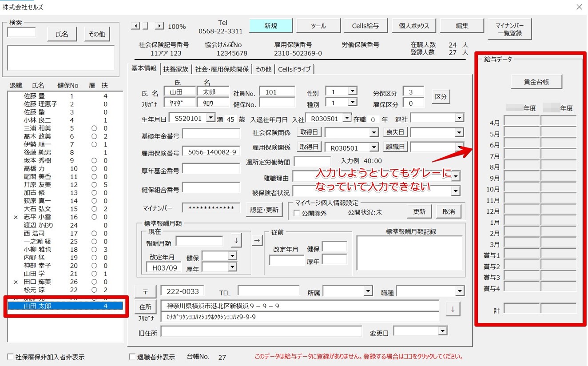The width and height of the screenshot is (588, 366).
Task: Switch to その他 tab
Action: (x=263, y=69)
